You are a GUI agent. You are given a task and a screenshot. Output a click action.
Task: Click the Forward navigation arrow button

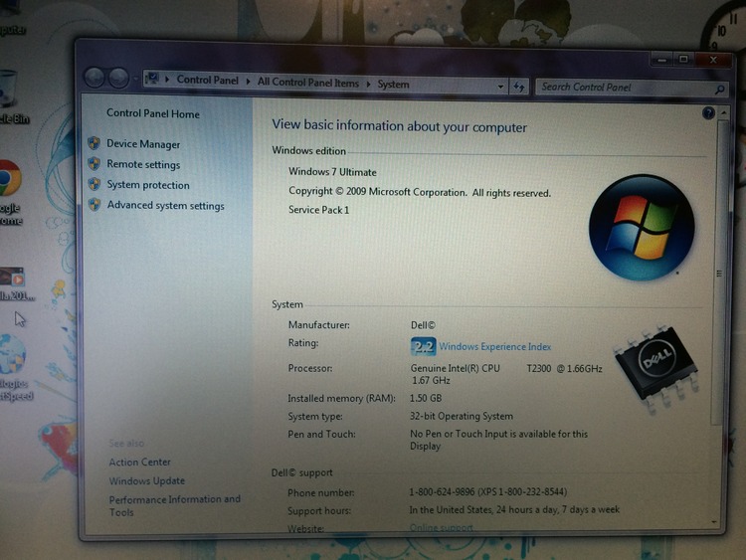click(x=118, y=78)
